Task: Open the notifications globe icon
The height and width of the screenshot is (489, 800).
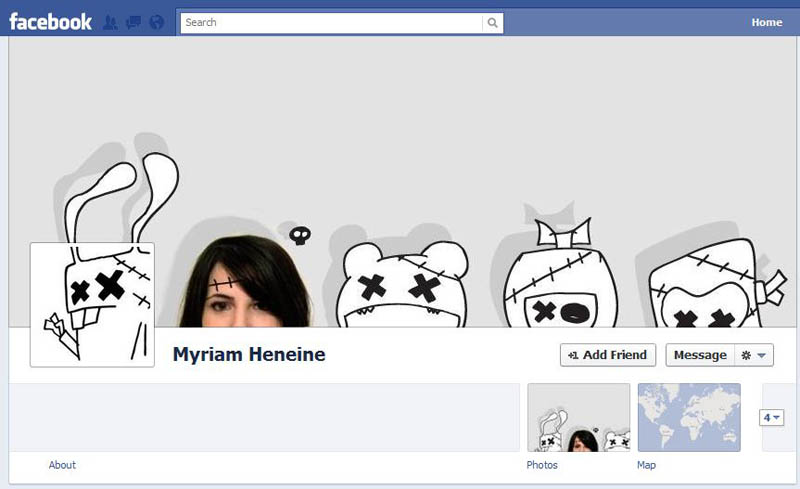Action: (155, 22)
